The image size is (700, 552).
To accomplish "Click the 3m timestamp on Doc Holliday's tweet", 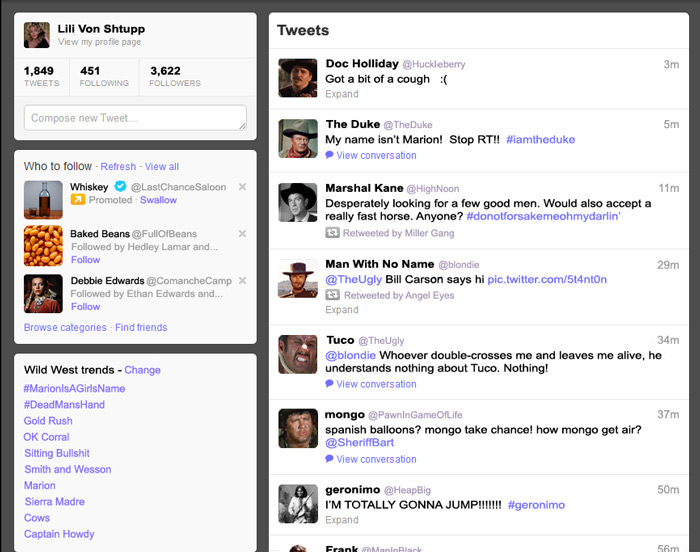I will (x=671, y=64).
